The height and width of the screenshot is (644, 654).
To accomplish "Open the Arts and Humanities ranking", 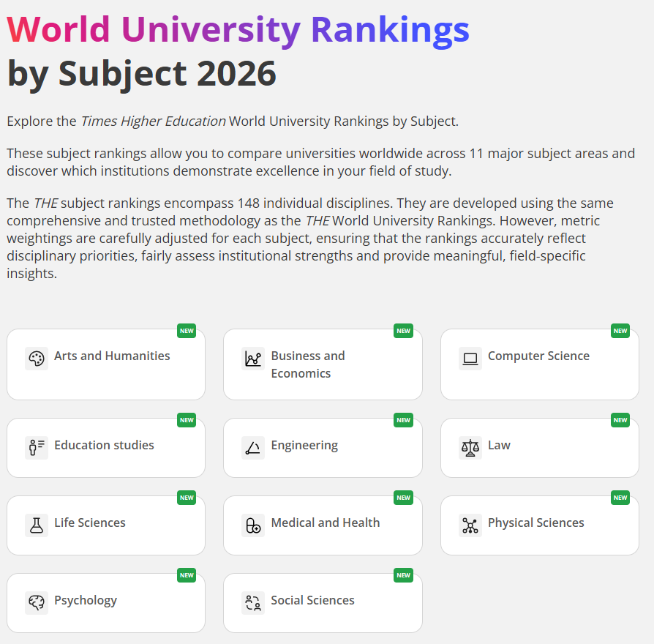I will click(x=112, y=356).
